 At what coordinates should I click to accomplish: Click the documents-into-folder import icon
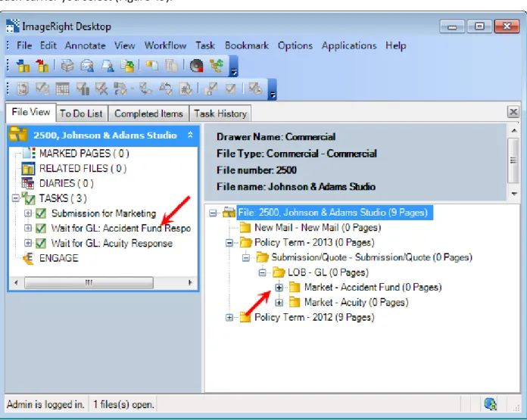click(x=128, y=66)
